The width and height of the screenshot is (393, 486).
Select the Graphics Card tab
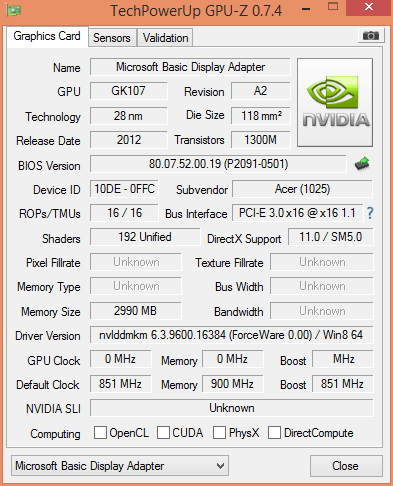[47, 36]
